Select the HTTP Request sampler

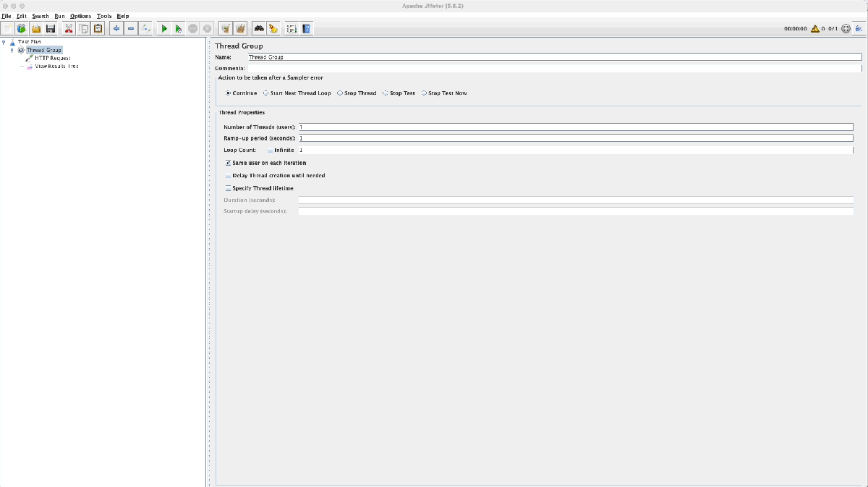tap(53, 58)
